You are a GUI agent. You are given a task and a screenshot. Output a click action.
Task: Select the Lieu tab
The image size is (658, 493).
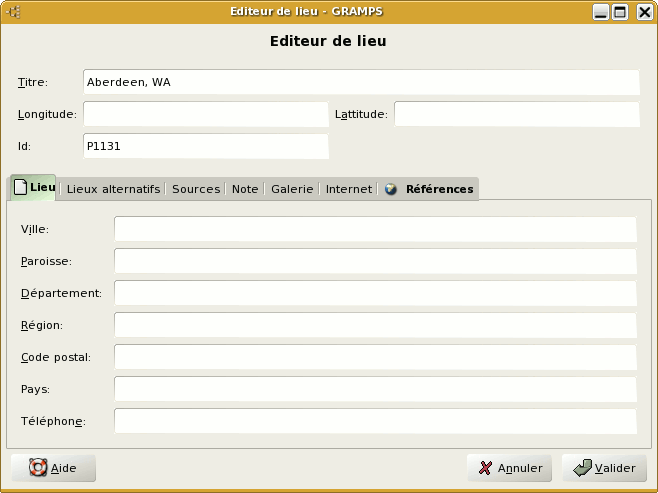point(33,188)
